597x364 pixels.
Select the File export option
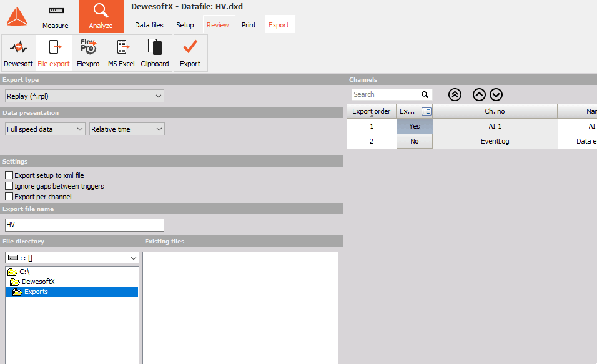(54, 53)
